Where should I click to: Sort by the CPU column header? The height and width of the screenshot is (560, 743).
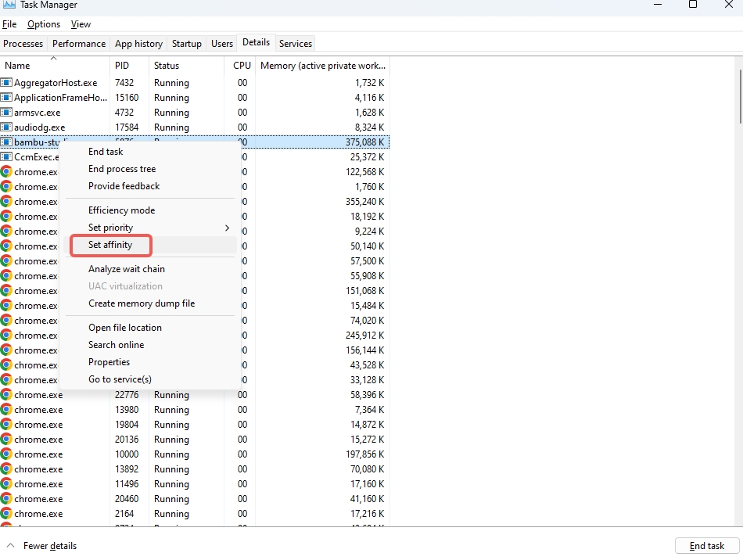[240, 66]
